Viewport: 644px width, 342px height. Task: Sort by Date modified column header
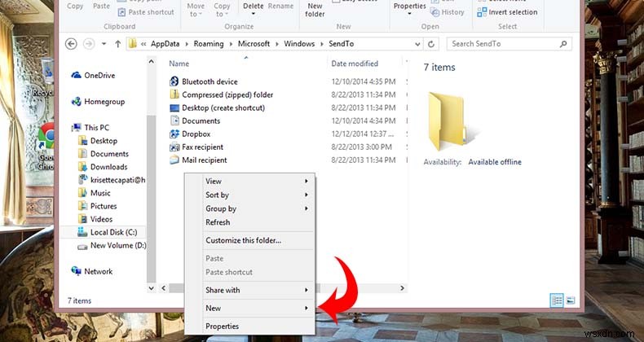click(355, 64)
